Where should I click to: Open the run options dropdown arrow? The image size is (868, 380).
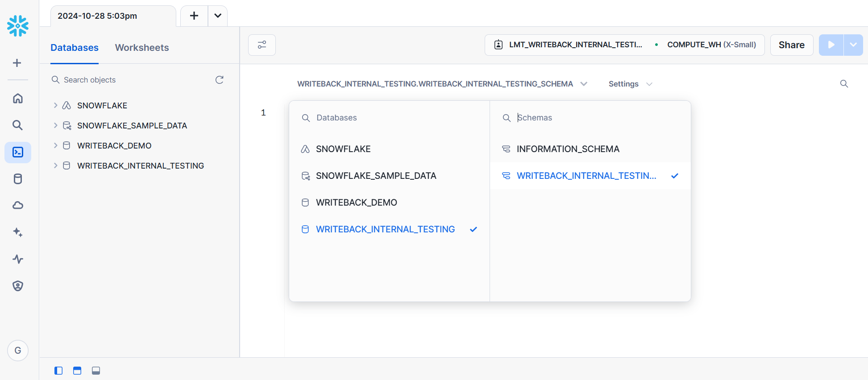[x=853, y=45]
